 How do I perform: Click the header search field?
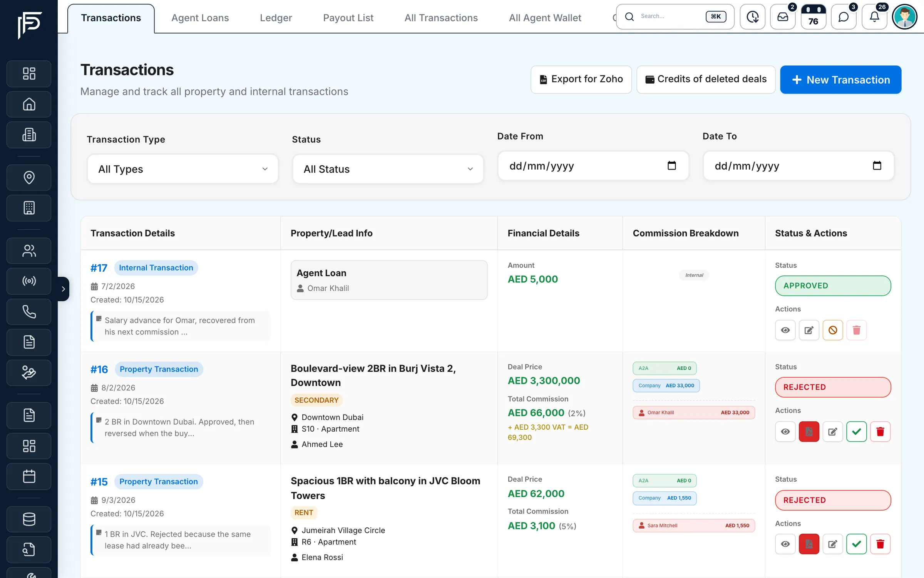click(x=675, y=17)
